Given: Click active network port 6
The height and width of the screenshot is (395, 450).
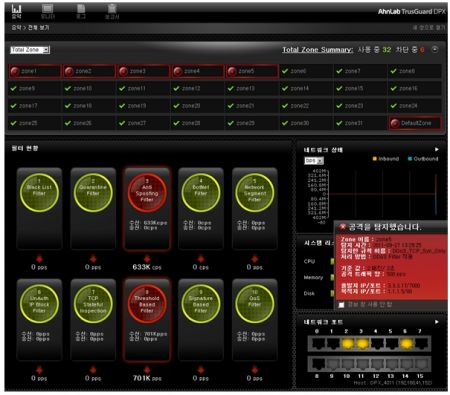Looking at the screenshot, I should [x=406, y=344].
